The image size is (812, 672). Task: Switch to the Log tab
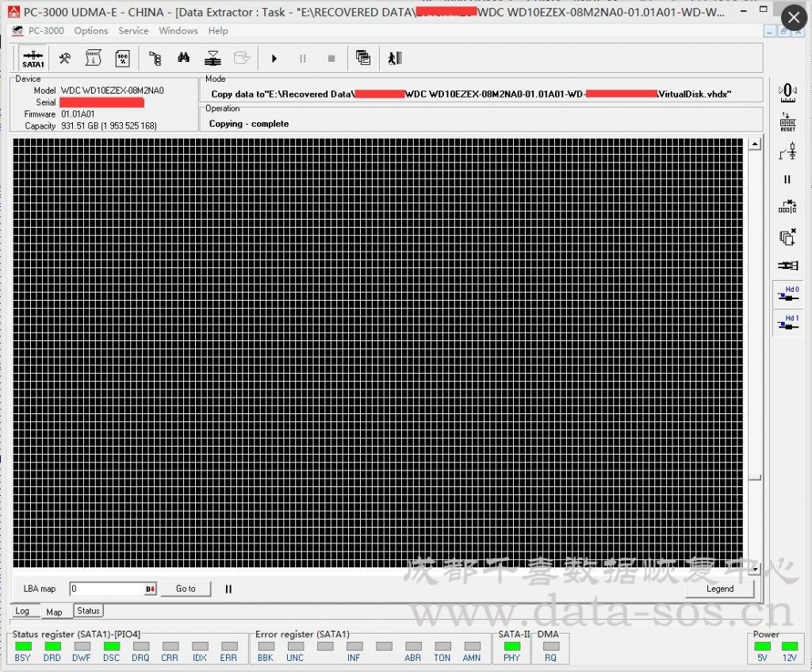coord(24,611)
